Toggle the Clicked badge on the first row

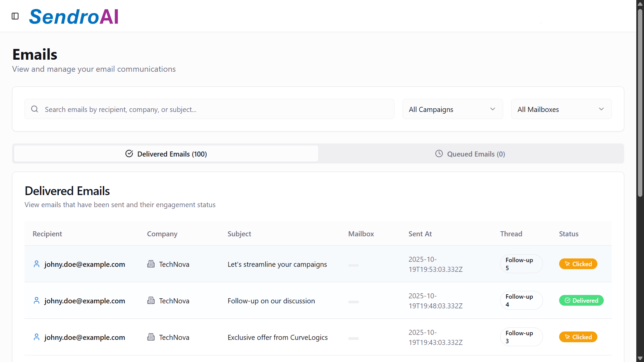click(x=578, y=264)
